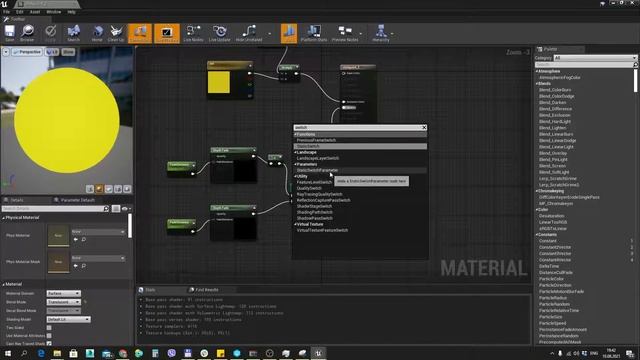640x360 pixels.
Task: Select the first preview shape icon in viewport
Action: (90, 189)
